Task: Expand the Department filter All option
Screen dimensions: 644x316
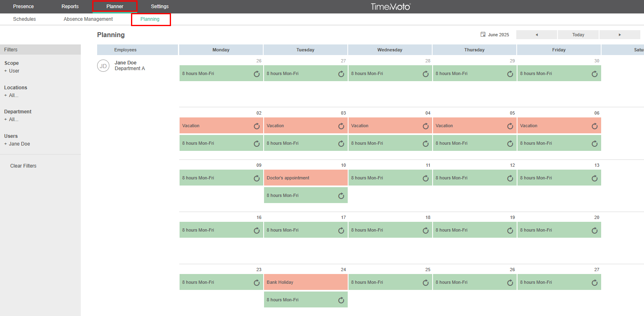Action: [11, 119]
